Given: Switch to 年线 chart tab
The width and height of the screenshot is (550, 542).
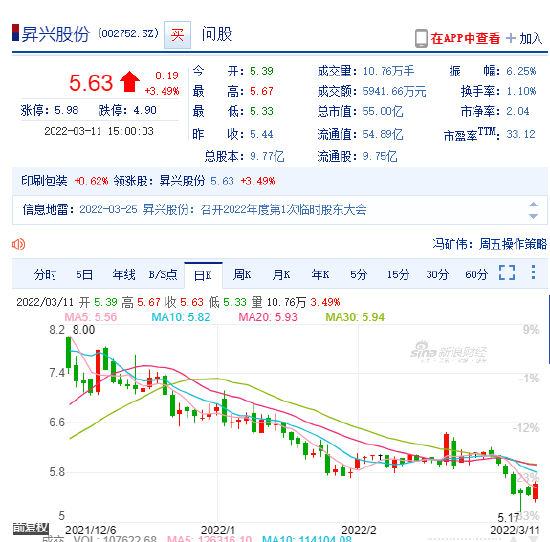Looking at the screenshot, I should tap(124, 274).
